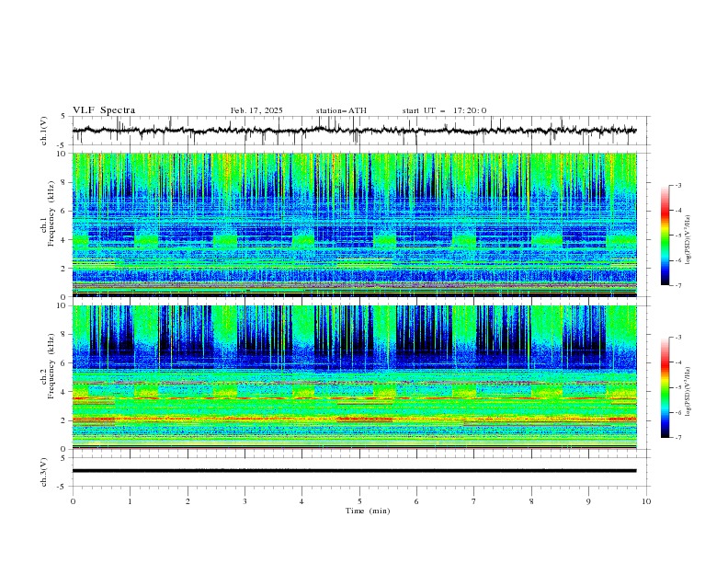Image resolution: width=728 pixels, height=563 pixels.
Task: Click the time axis tick label "0"
Action: tap(73, 501)
